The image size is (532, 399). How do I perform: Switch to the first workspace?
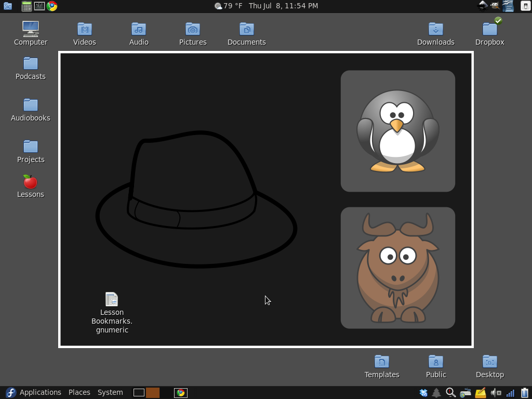[x=139, y=393]
